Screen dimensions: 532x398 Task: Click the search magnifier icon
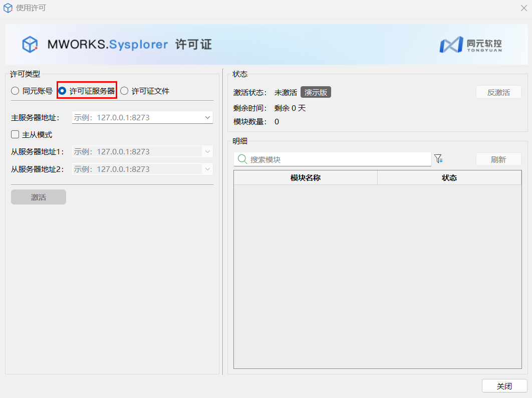point(242,159)
